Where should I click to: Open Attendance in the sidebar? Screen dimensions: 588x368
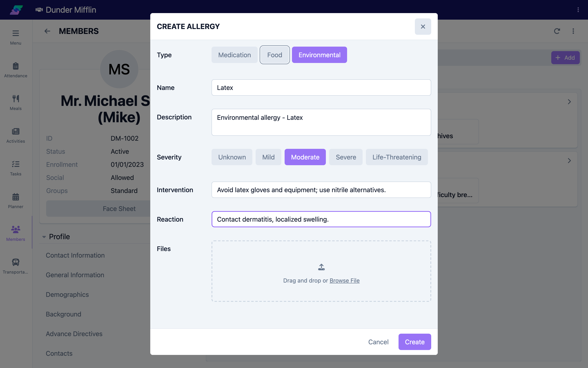pos(16,70)
